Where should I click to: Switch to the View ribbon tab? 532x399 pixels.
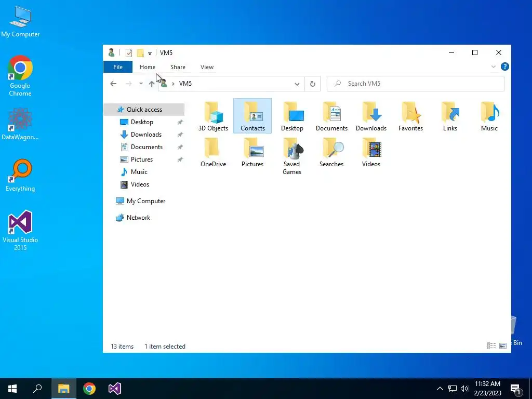pos(207,67)
